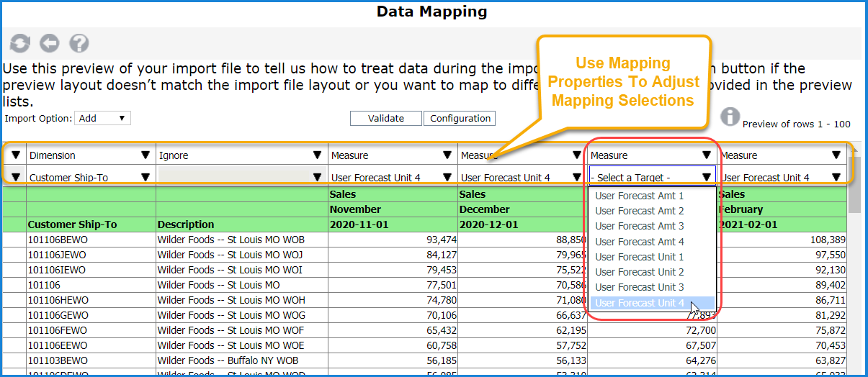Open the Select a Target dropdown
The width and height of the screenshot is (868, 377).
click(x=652, y=177)
